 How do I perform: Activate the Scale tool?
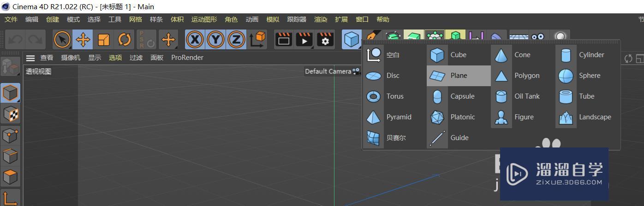coord(104,40)
